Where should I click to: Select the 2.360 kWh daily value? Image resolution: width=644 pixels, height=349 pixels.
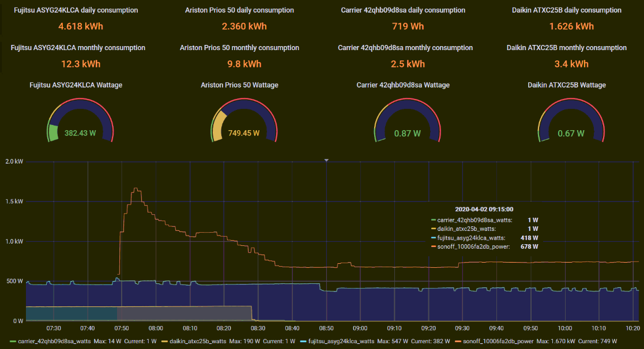pos(244,26)
